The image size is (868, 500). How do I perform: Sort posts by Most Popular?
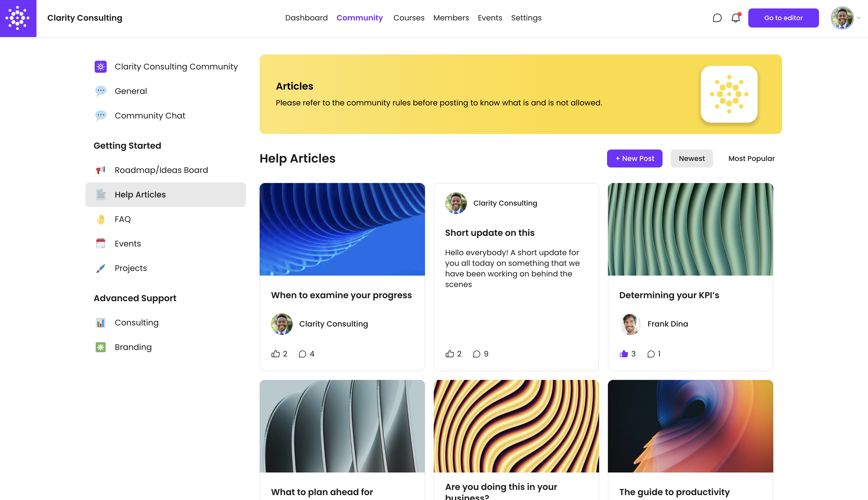[751, 158]
